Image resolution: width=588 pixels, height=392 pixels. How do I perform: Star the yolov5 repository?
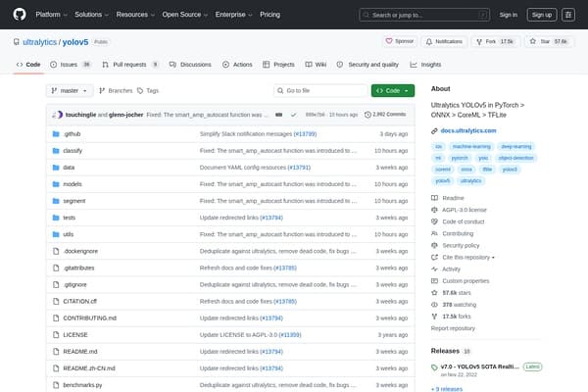tap(549, 41)
